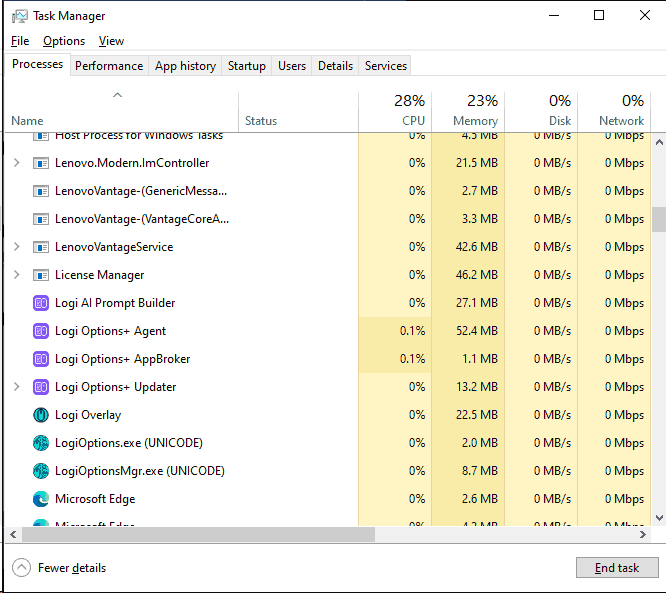This screenshot has width=666, height=593.
Task: Click the vertical scrollbar down arrow
Action: click(659, 517)
